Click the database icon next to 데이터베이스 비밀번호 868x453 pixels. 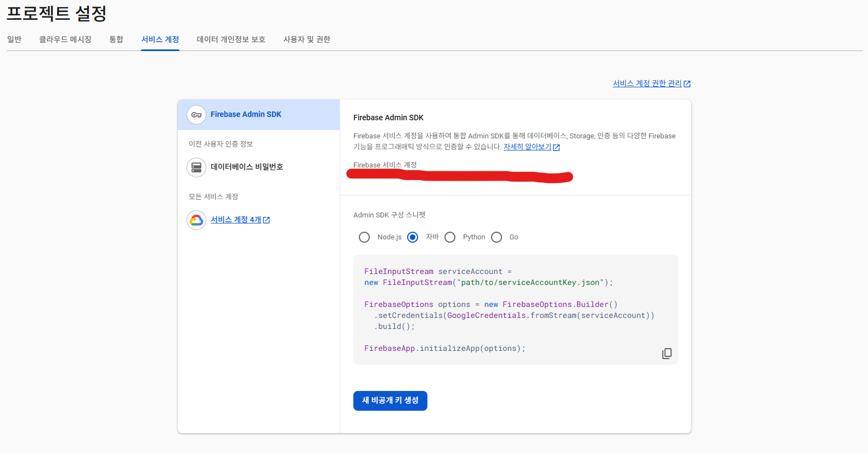[196, 167]
